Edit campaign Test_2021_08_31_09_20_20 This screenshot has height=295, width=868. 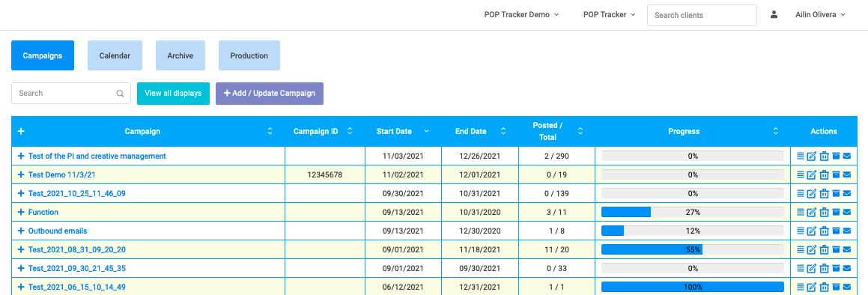pyautogui.click(x=812, y=250)
